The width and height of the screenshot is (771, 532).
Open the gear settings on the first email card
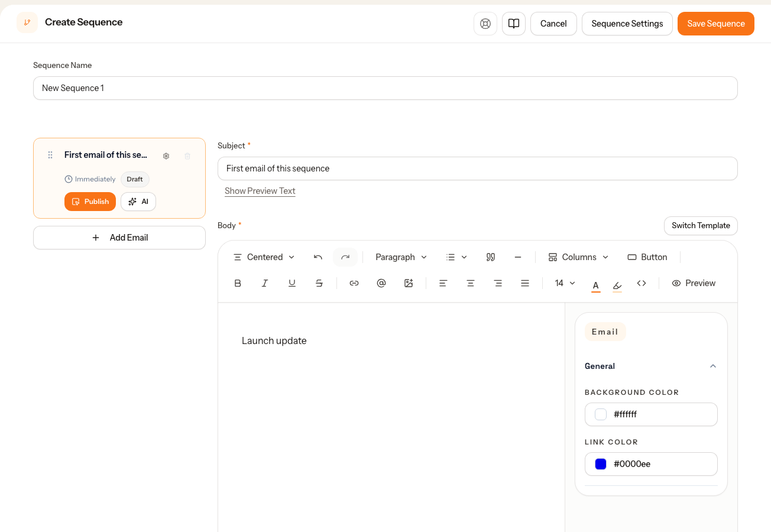[166, 156]
